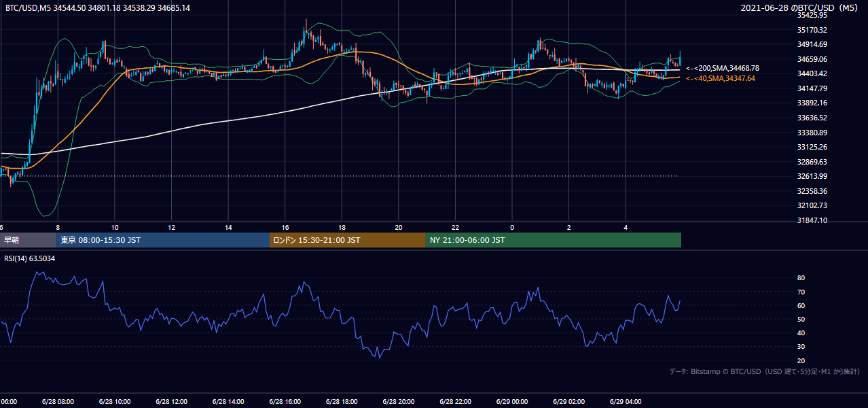Image resolution: width=868 pixels, height=408 pixels.
Task: Click the 2021-06-28 のBTC/USD (M5) chart title
Action: coord(801,7)
